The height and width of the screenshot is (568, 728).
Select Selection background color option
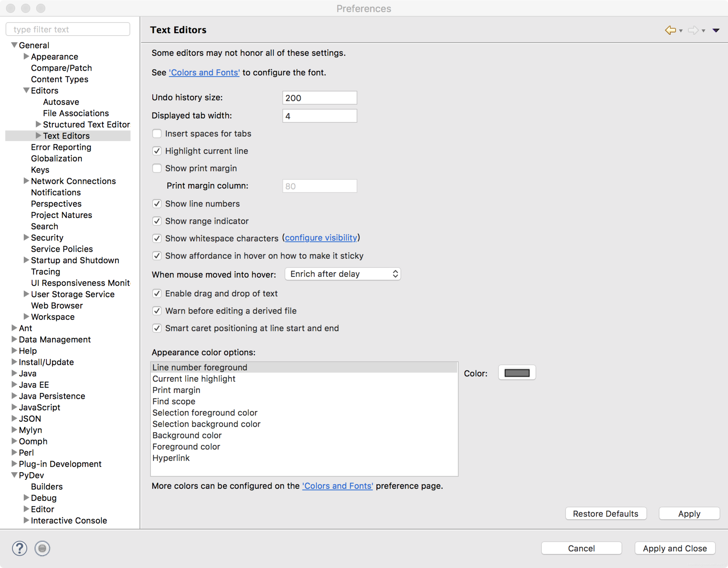tap(304, 424)
